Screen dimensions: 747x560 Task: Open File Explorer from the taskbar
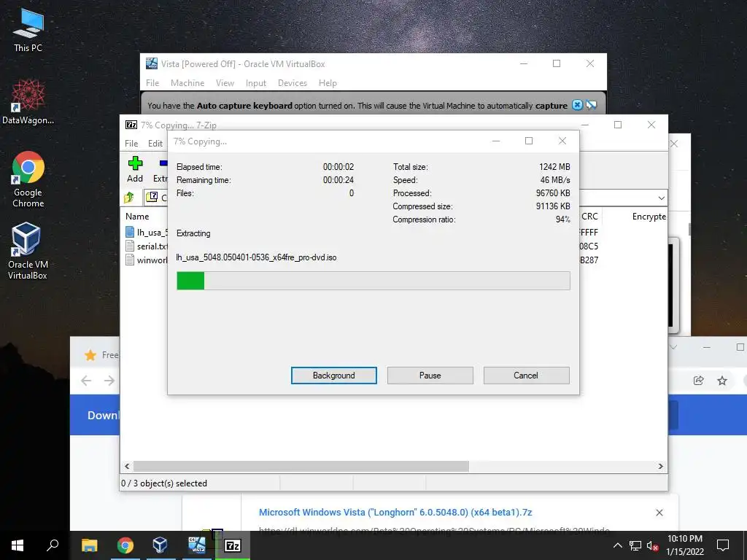89,545
